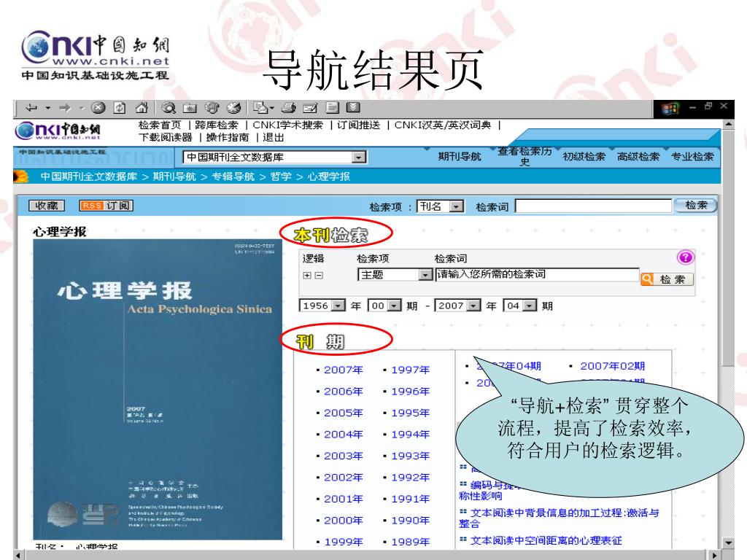
Task: Switch to the 专业检索 tab
Action: pos(692,156)
